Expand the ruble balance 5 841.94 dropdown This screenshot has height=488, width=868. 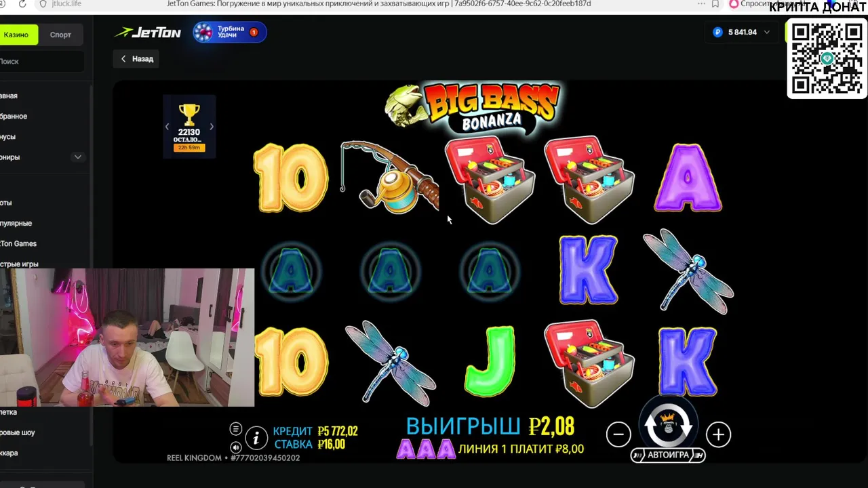[x=742, y=32]
